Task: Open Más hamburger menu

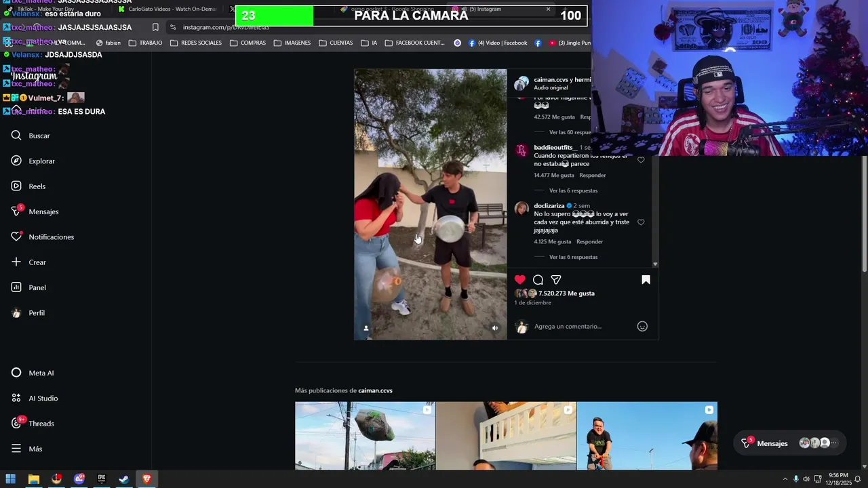Action: 16,449
